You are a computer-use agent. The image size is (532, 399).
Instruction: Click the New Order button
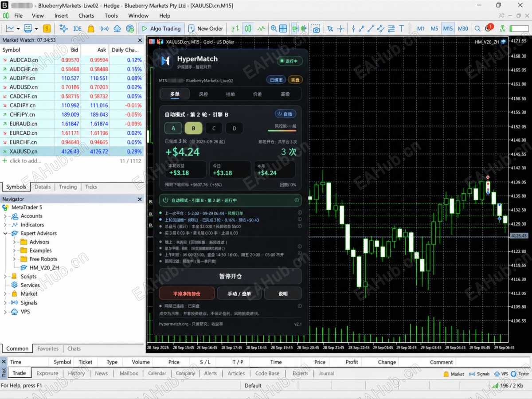tap(205, 28)
